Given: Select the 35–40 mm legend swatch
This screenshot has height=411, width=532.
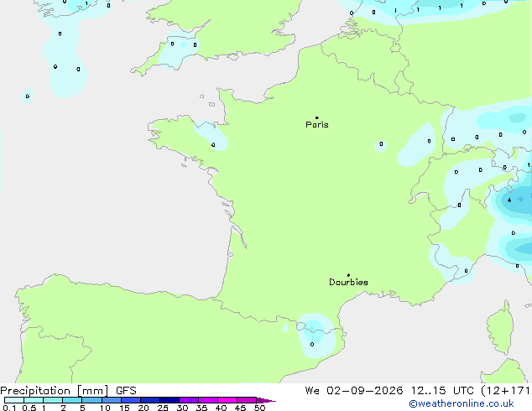Looking at the screenshot, I should click(x=208, y=400).
